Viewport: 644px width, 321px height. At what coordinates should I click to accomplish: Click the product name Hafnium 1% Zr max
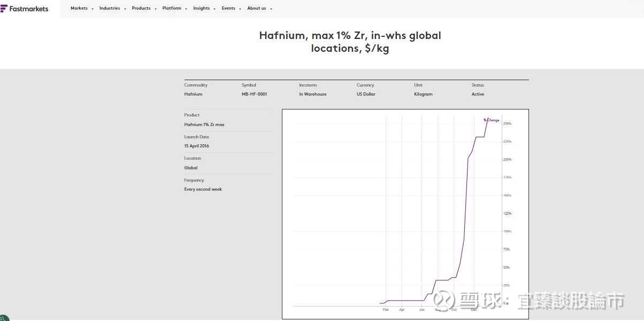204,124
